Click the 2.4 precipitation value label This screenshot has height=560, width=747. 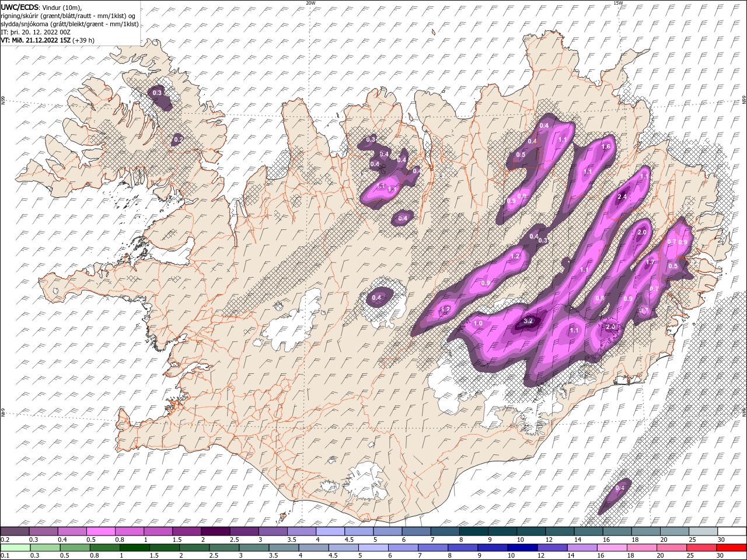(x=622, y=197)
